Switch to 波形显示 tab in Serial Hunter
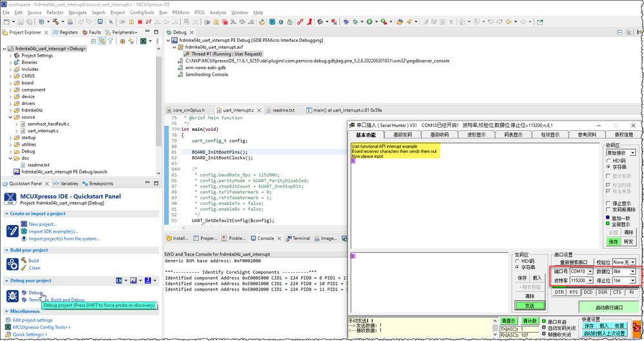This screenshot has width=644, height=341. tap(476, 135)
